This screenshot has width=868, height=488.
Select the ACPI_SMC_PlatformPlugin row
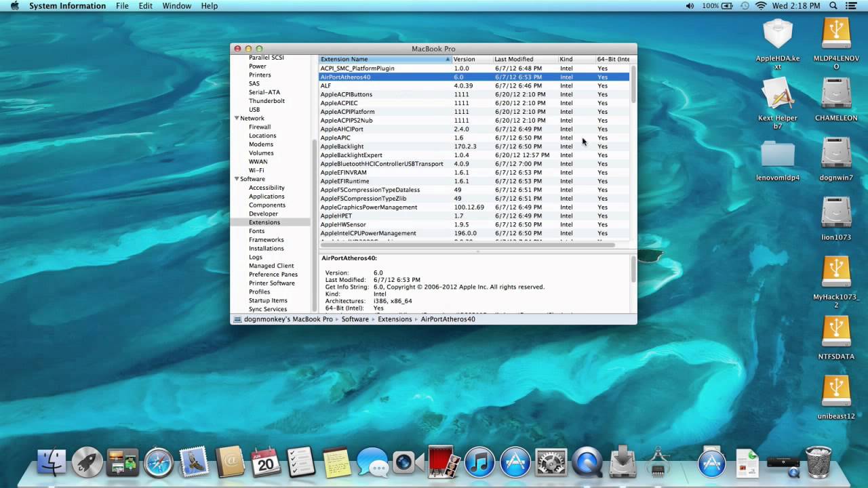(x=474, y=68)
